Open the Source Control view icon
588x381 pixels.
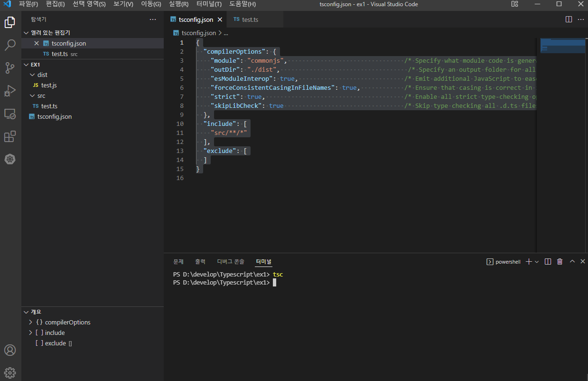point(10,68)
